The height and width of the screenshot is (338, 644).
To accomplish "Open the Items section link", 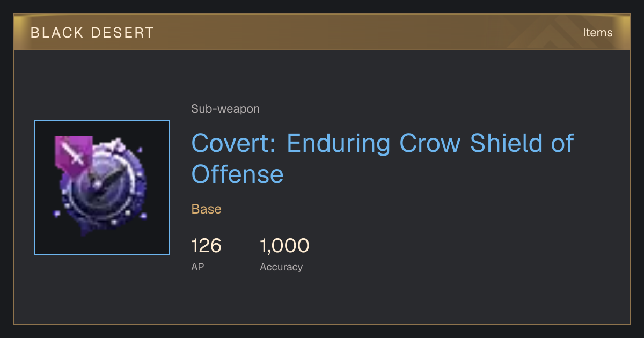I will coord(598,33).
